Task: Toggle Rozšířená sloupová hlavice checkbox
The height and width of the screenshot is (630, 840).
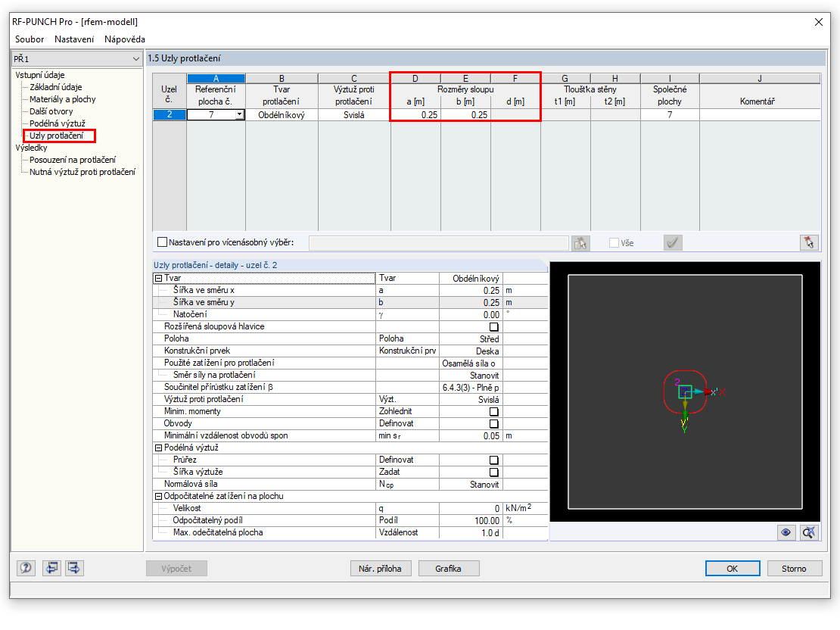Action: pos(494,326)
